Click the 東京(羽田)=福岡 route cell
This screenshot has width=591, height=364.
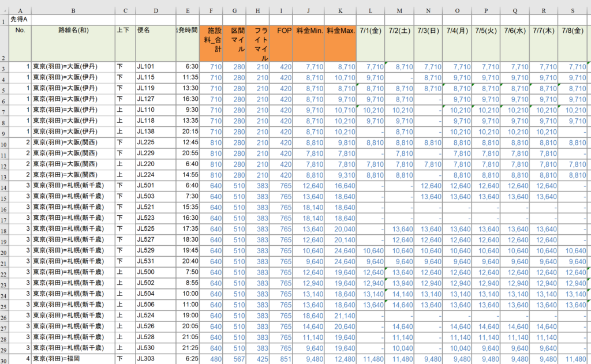[73, 359]
